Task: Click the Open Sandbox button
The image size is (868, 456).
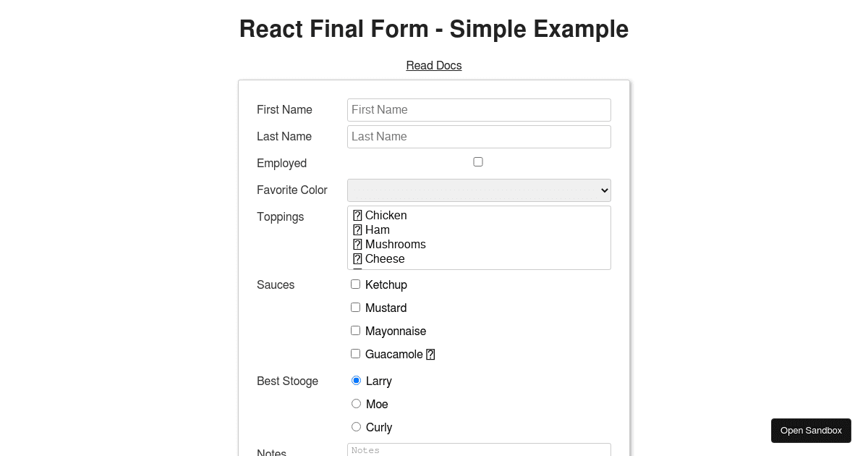Action: click(x=811, y=430)
